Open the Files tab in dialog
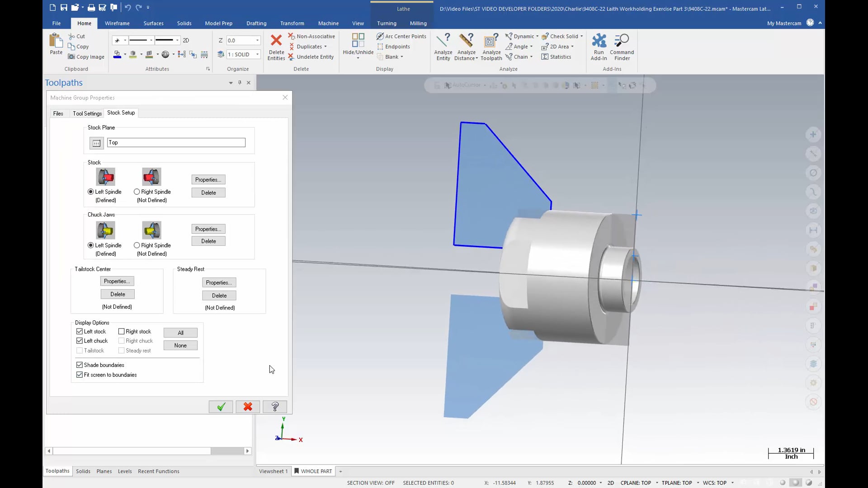The image size is (868, 488). [x=58, y=113]
